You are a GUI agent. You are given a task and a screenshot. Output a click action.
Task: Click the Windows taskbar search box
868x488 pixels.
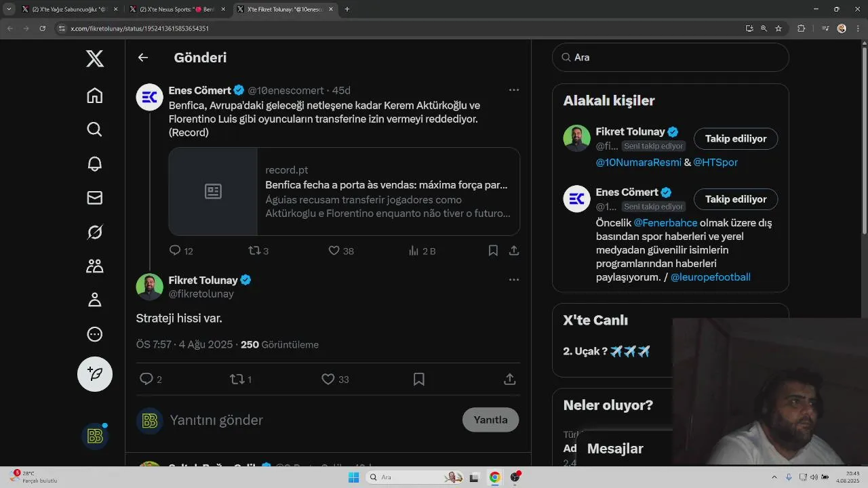click(x=416, y=477)
